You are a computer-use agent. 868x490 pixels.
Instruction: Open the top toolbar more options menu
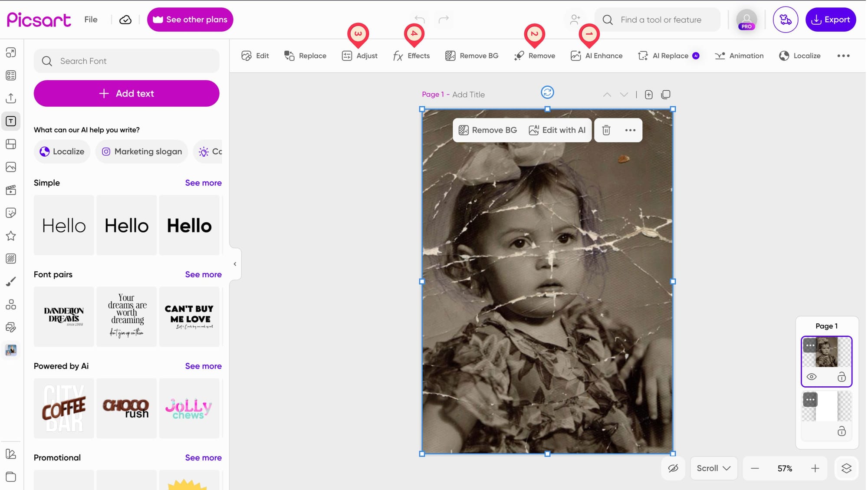843,56
